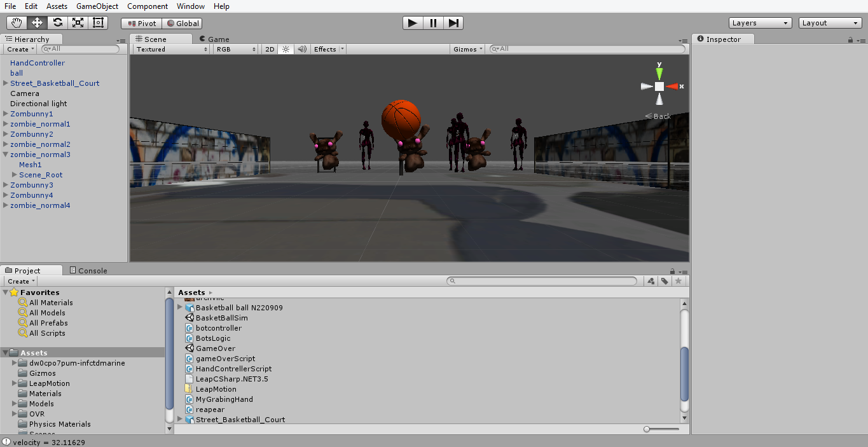Toggle scene audio speaker icon

pos(302,49)
